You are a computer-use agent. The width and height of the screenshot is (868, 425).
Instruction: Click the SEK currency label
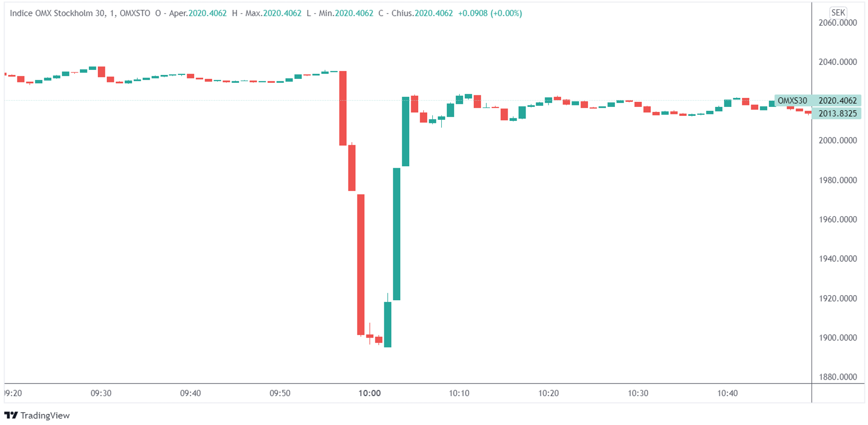pyautogui.click(x=838, y=12)
